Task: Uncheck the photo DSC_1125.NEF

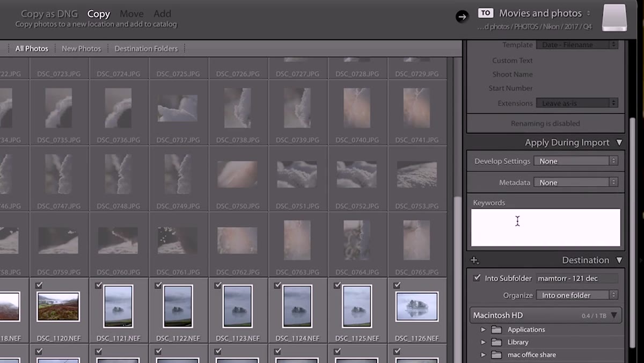Action: tap(337, 285)
